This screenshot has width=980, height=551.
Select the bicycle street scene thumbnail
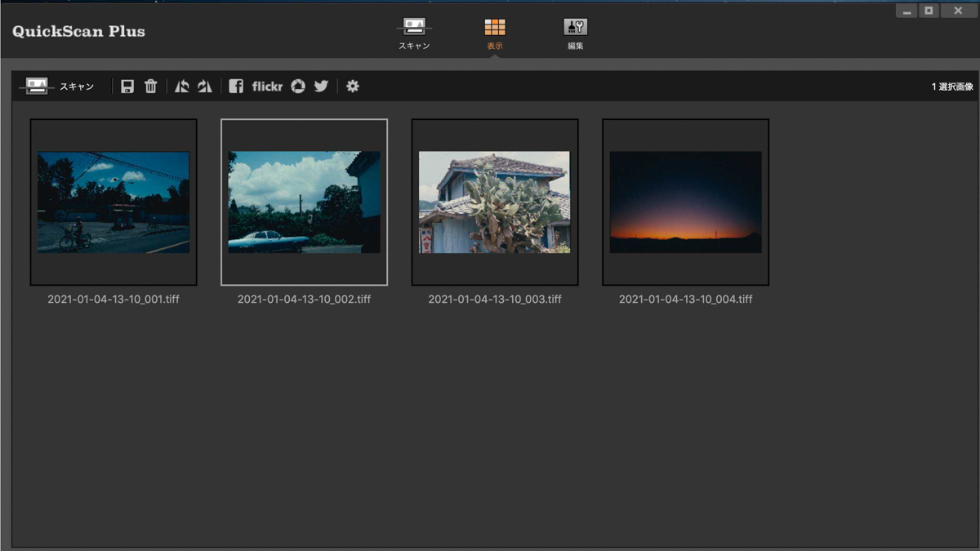pyautogui.click(x=114, y=202)
